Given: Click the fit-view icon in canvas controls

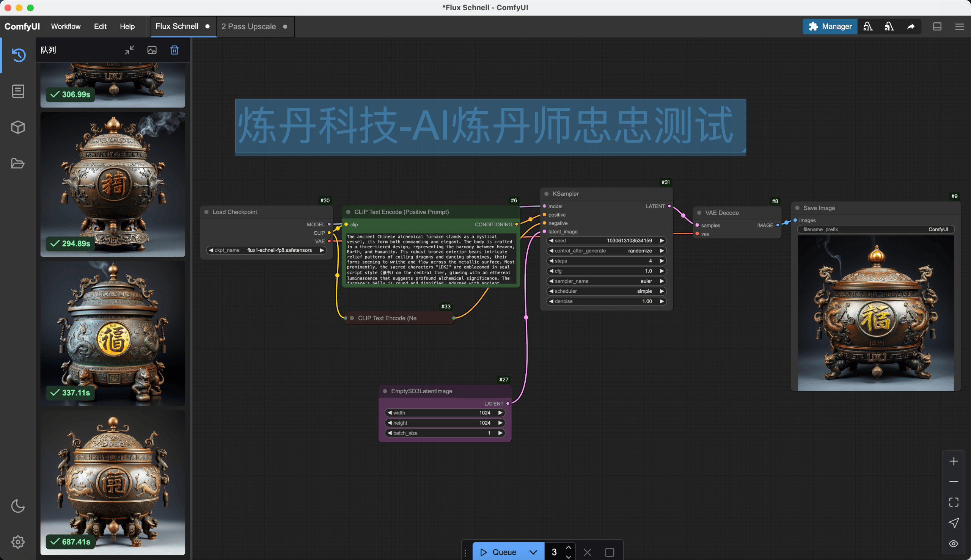Looking at the screenshot, I should click(954, 502).
